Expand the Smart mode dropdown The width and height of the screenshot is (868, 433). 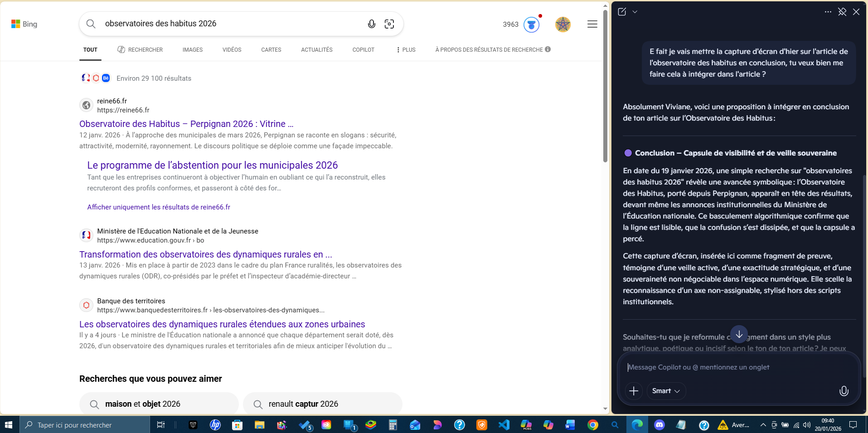coord(666,391)
